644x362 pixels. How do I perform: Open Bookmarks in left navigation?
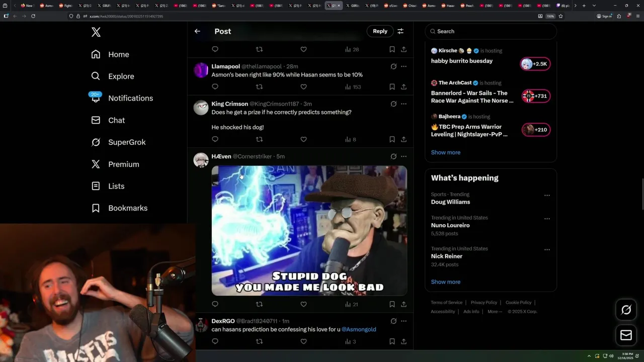(x=119, y=208)
